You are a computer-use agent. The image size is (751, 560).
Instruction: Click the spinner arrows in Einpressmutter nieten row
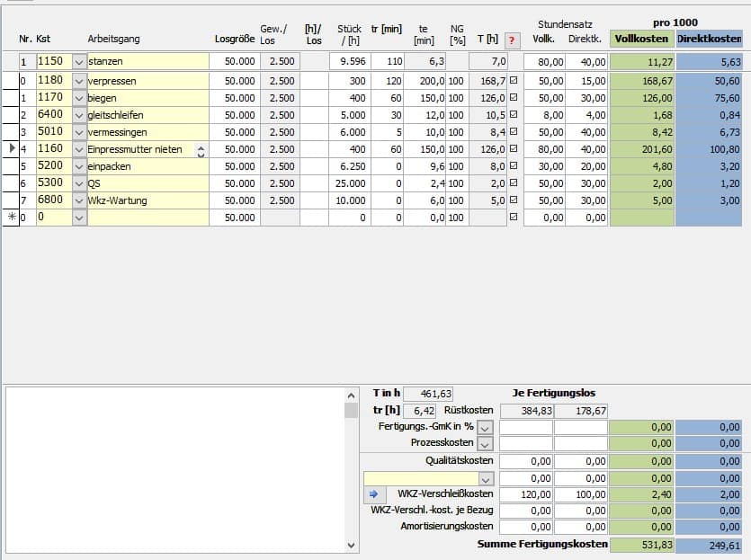tap(201, 149)
